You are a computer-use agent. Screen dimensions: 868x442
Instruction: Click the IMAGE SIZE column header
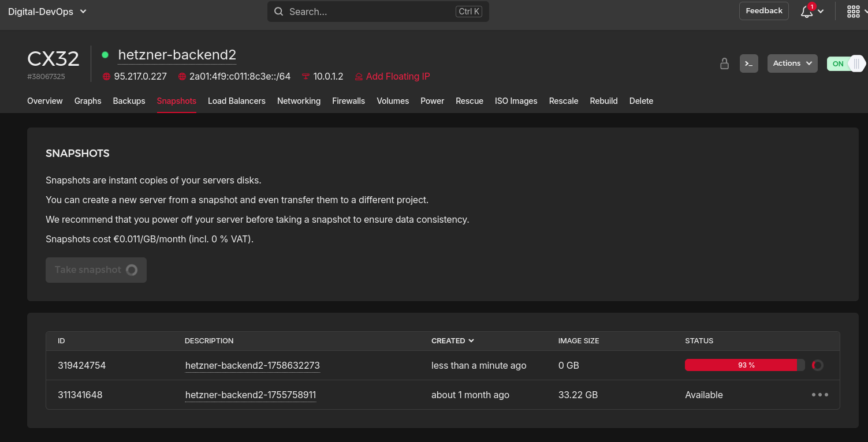pyautogui.click(x=579, y=341)
